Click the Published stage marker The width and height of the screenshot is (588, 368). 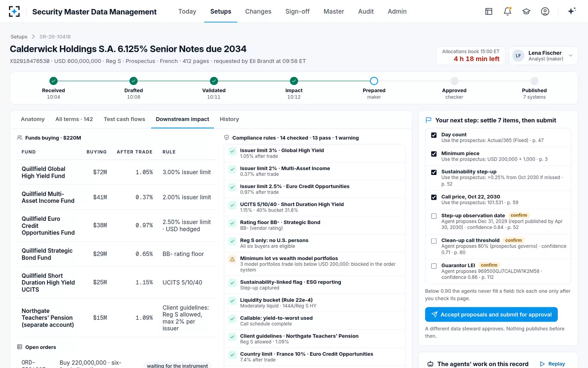point(535,81)
